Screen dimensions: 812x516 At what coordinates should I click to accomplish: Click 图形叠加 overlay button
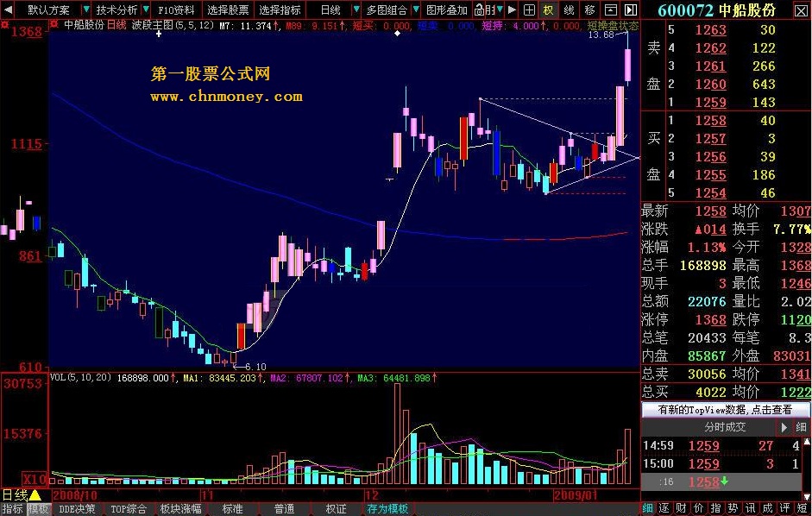(446, 9)
